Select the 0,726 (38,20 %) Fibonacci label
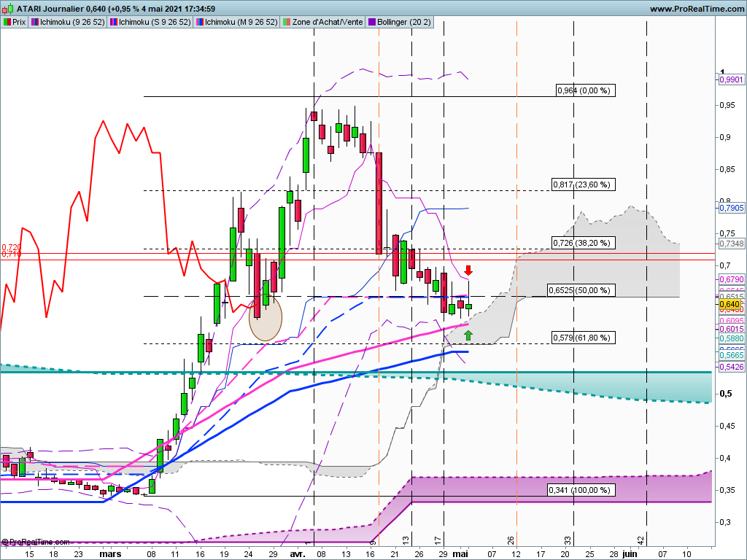Screen dimensions: 747x560 (584, 243)
